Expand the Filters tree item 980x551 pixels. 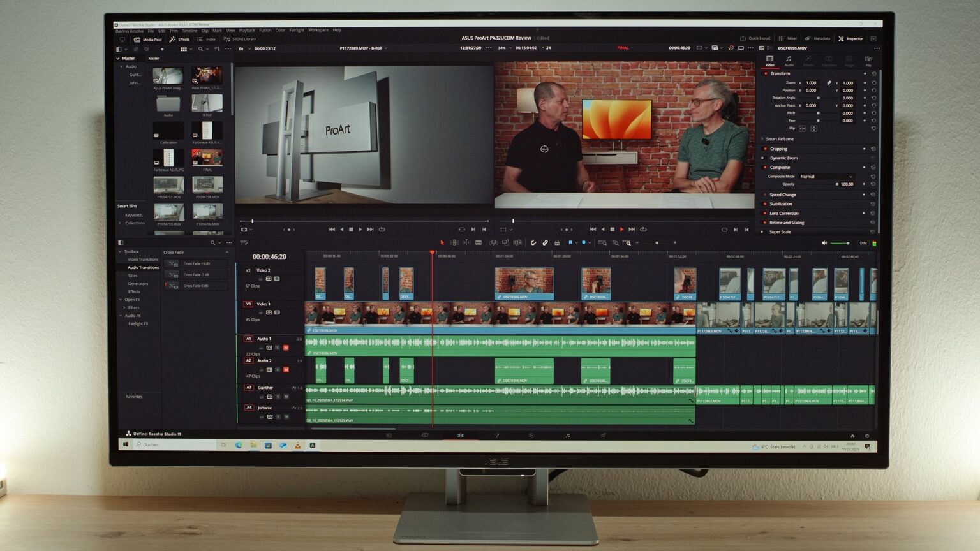(124, 307)
